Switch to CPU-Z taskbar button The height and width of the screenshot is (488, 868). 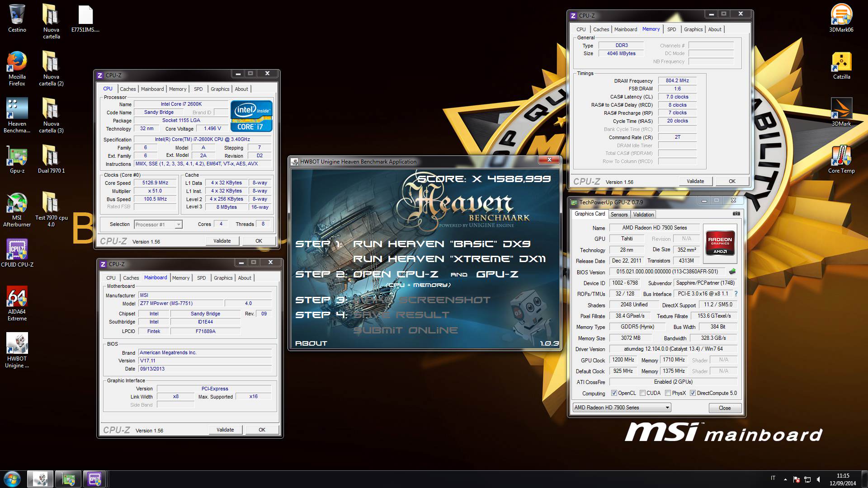click(x=94, y=479)
